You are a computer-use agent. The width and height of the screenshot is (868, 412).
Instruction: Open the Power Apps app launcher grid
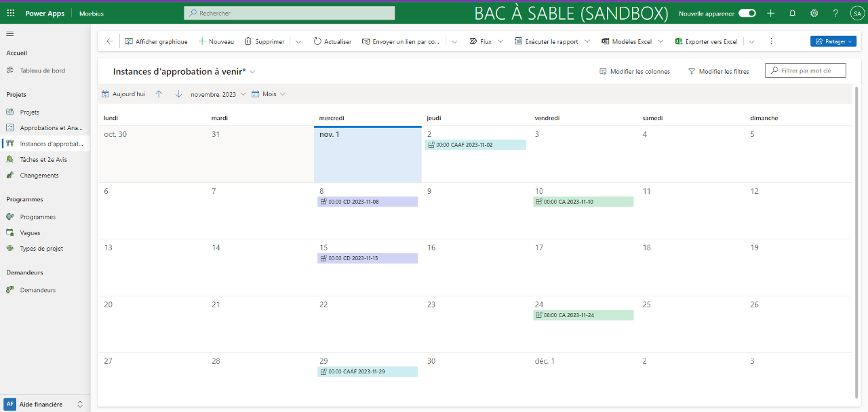click(x=10, y=14)
